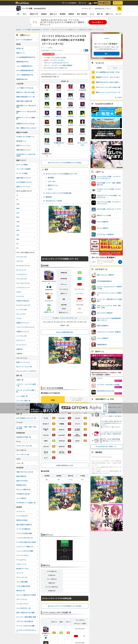Viewport: 138px width, 644px height.
Task: Open the モンスト攻略Wiki game icon link
Action: (94, 228)
